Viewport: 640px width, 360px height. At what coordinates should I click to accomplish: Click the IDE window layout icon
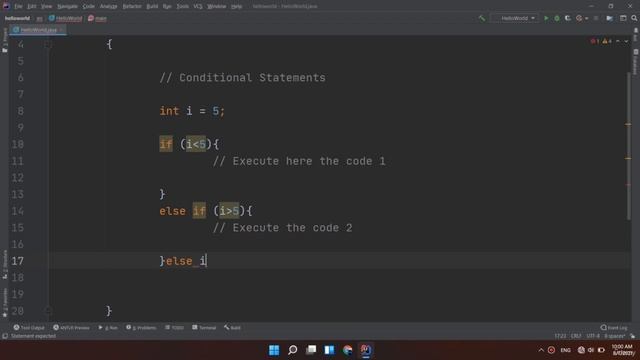point(623,18)
